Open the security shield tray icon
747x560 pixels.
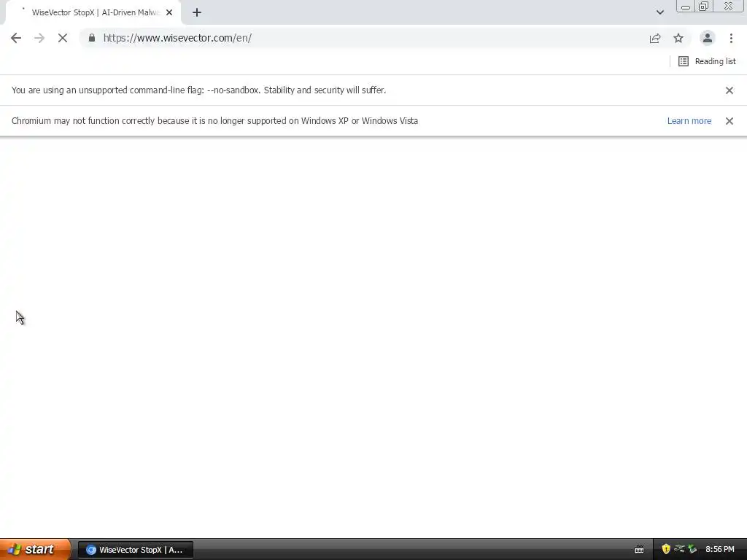(x=666, y=549)
